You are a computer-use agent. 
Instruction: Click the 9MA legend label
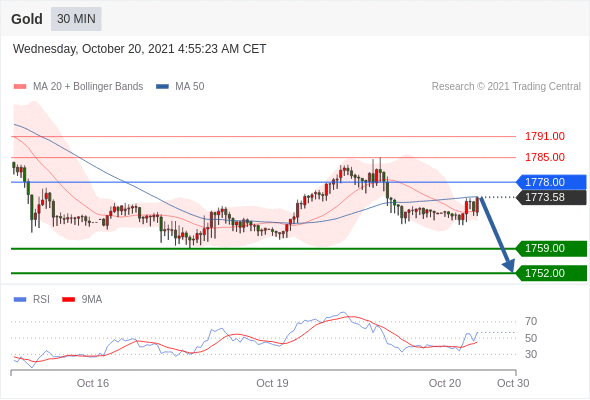[x=92, y=300]
